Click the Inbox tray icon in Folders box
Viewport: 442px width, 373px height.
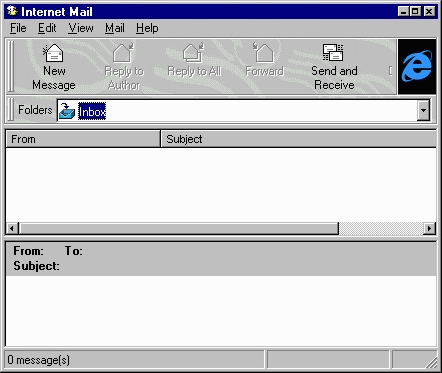click(x=67, y=111)
